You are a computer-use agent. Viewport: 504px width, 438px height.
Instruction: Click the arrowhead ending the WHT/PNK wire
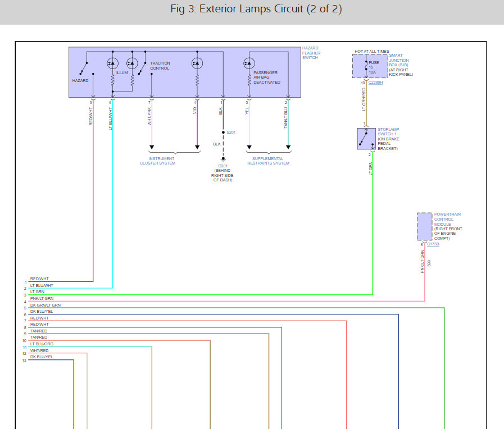[152, 147]
